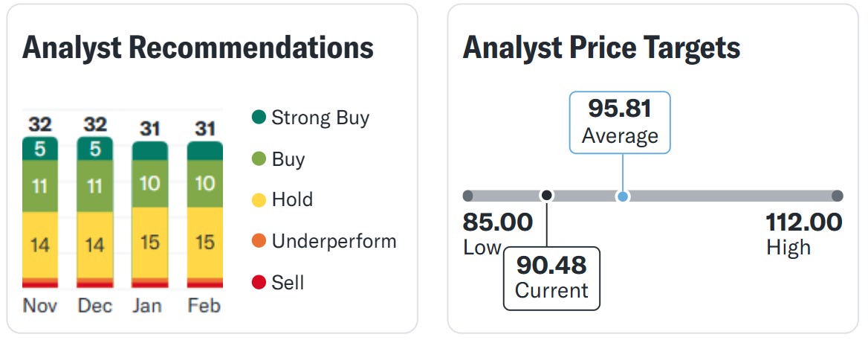Select the blue Average price marker dot

[x=623, y=196]
